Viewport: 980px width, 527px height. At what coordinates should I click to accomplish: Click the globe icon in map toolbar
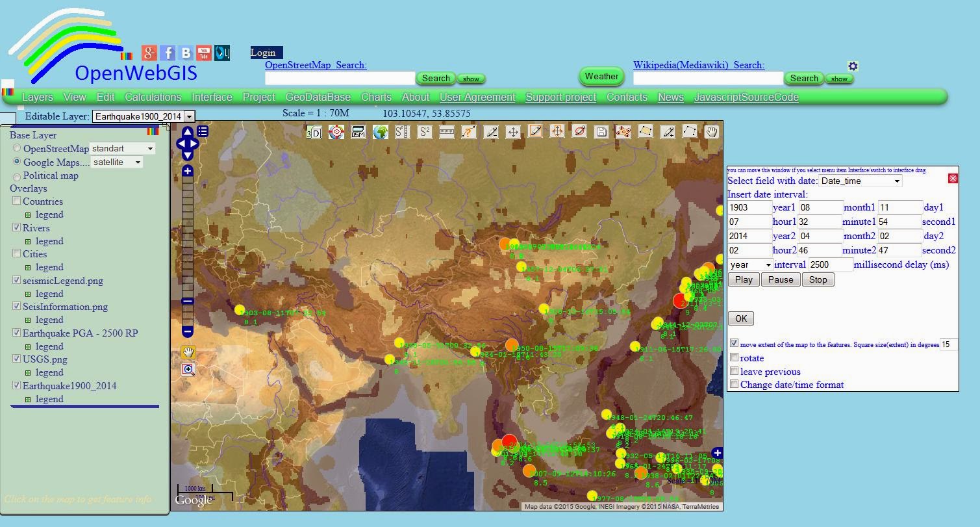pos(381,133)
